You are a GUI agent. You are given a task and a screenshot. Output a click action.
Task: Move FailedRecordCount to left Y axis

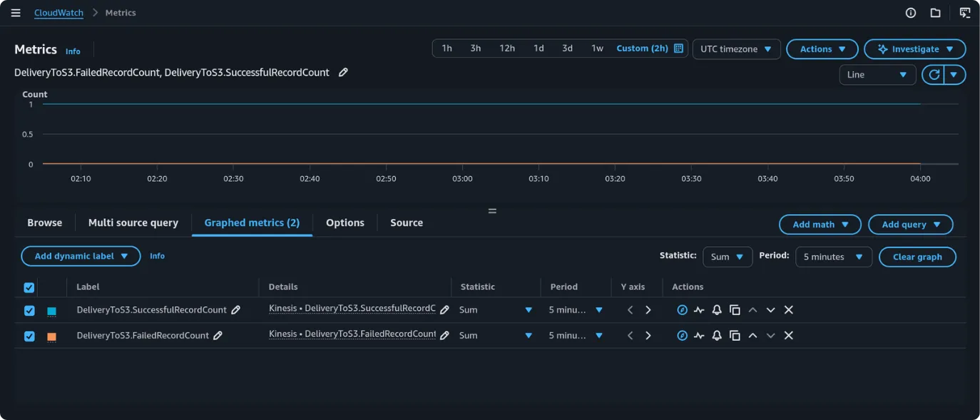630,335
